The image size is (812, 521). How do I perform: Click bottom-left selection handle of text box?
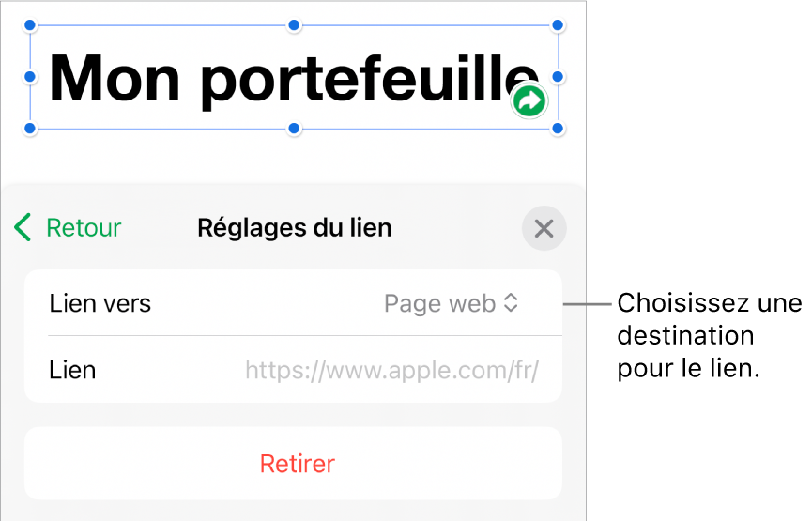tap(30, 128)
